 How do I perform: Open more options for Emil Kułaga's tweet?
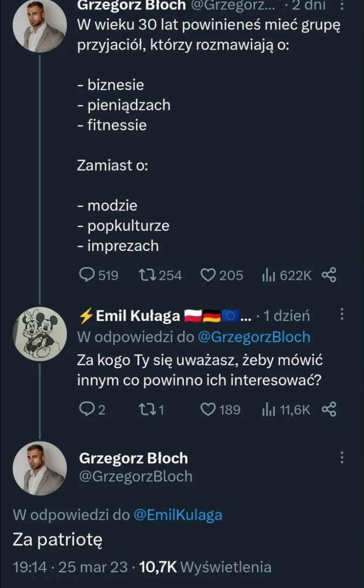point(342,315)
